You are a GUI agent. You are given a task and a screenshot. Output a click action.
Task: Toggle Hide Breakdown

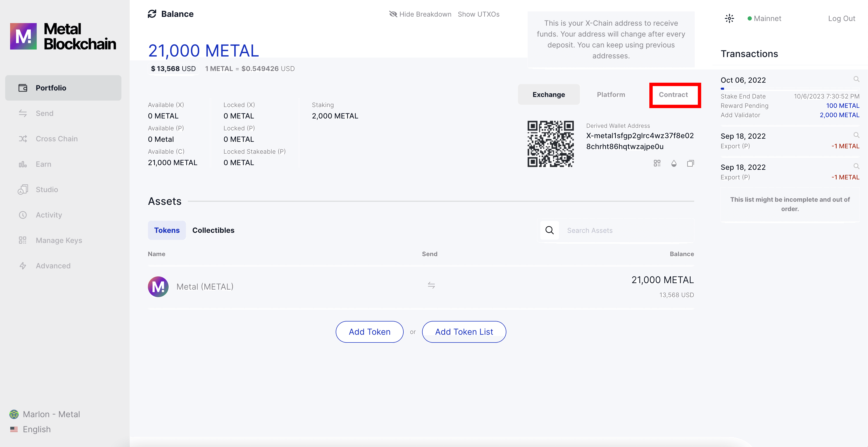pos(420,14)
